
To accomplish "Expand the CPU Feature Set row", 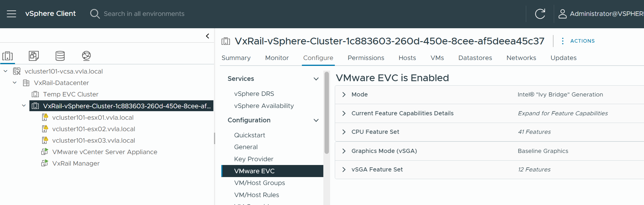I will click(x=344, y=132).
